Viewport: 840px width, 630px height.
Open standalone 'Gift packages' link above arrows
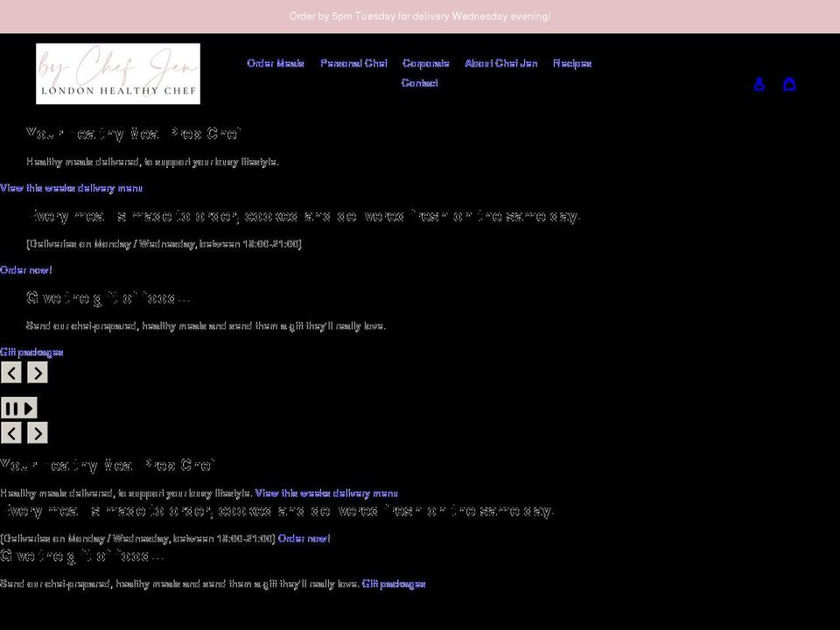(x=31, y=352)
